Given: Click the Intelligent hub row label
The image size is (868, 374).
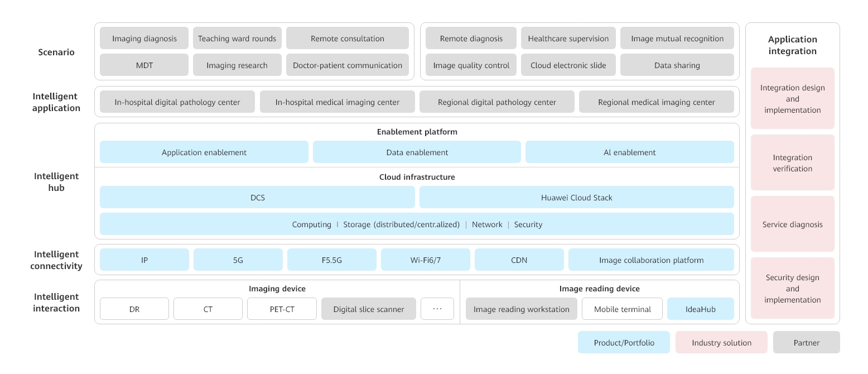Looking at the screenshot, I should 56,182.
